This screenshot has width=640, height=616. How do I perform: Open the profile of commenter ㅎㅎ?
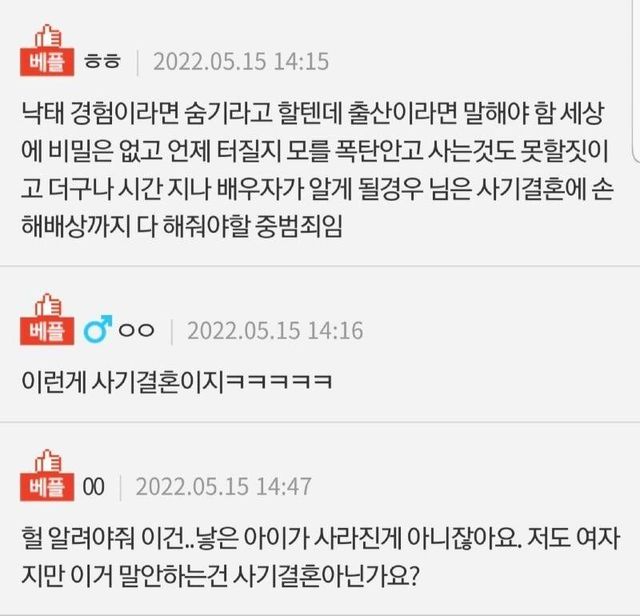(102, 62)
